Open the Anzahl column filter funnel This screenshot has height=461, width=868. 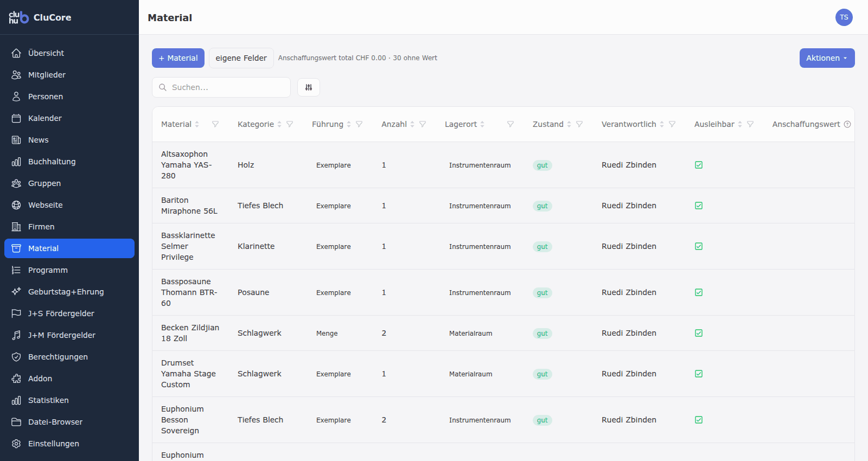tap(423, 124)
